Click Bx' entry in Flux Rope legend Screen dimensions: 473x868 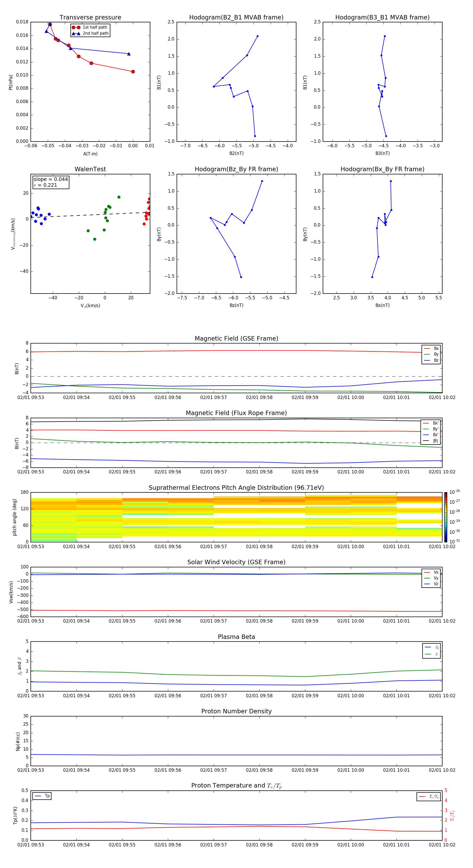(431, 423)
